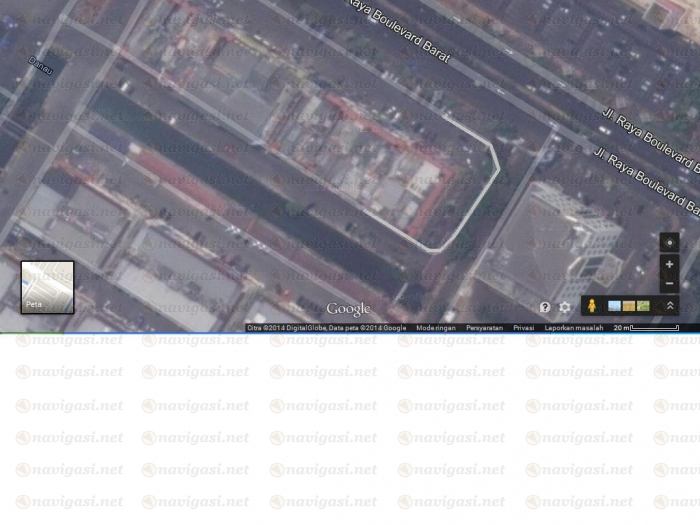
Task: Click the my location compass button
Action: point(669,243)
